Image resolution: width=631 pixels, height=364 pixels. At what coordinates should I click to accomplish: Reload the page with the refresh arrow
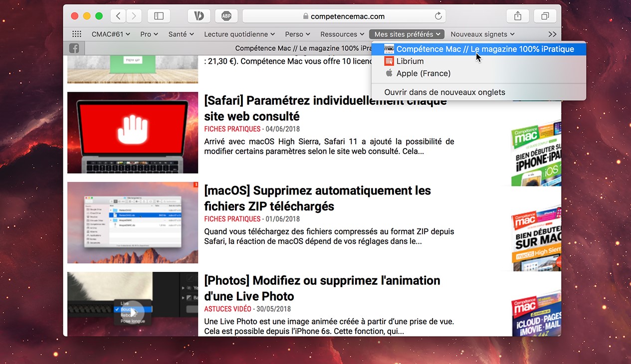tap(438, 16)
